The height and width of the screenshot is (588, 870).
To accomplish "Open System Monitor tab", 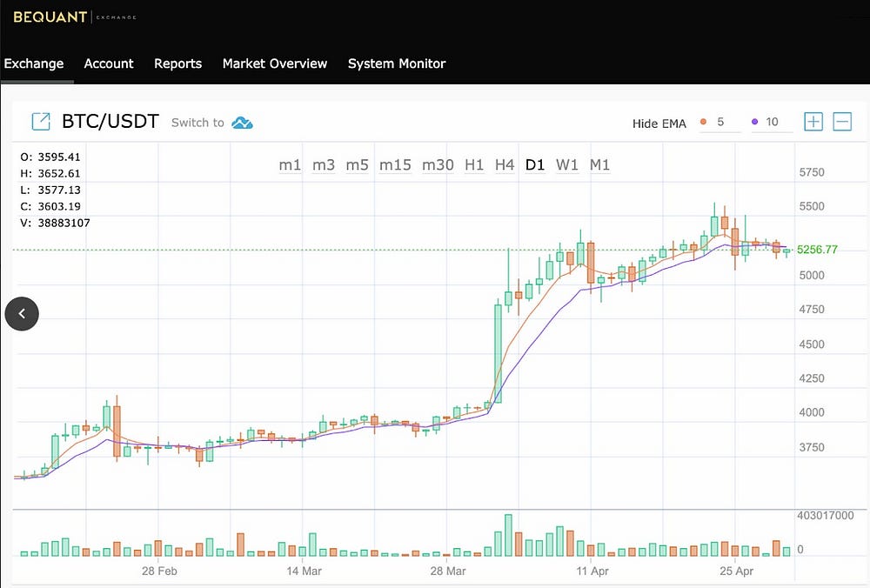I will [x=397, y=63].
